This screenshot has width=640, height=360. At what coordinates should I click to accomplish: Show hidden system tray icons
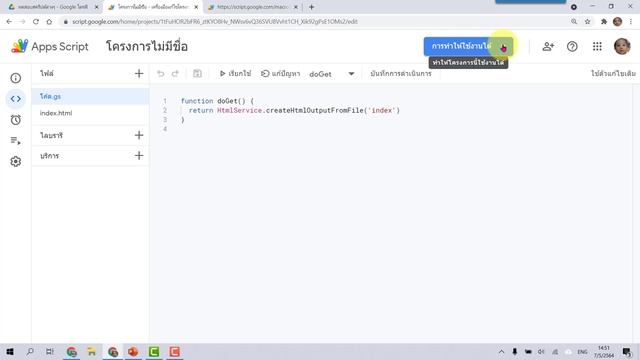coord(501,351)
